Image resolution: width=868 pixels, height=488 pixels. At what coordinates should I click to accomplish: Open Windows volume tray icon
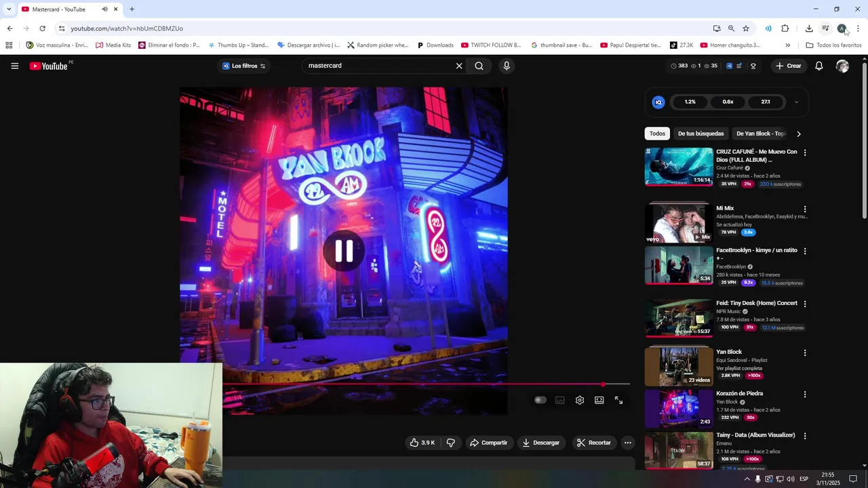[x=790, y=479]
